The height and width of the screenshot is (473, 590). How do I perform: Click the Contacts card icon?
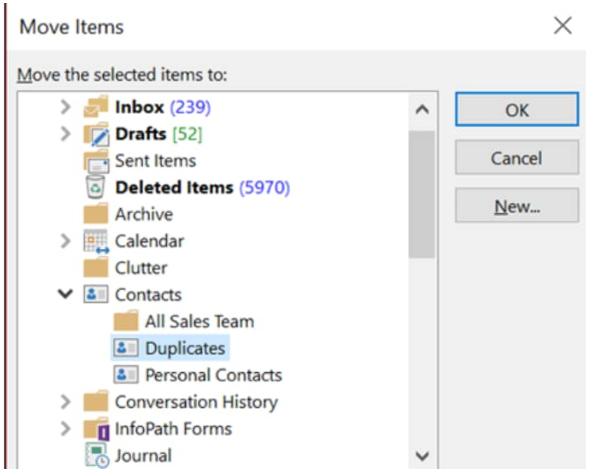point(96,294)
